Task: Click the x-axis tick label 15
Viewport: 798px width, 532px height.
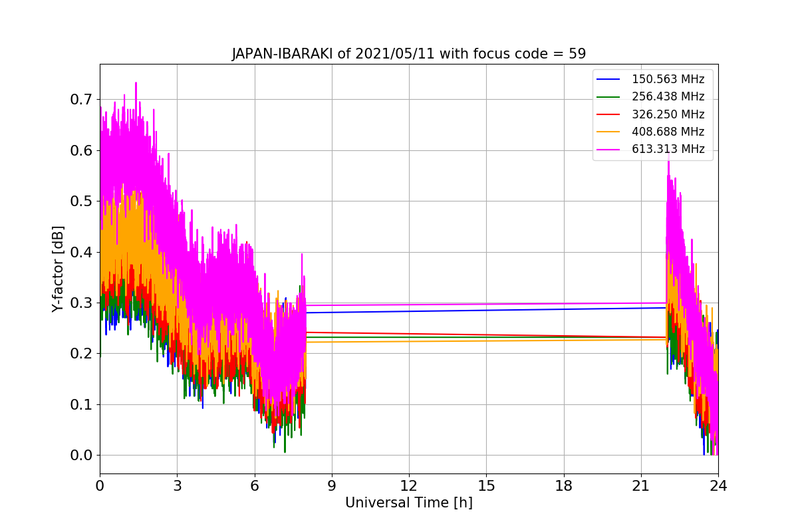Action: click(486, 485)
